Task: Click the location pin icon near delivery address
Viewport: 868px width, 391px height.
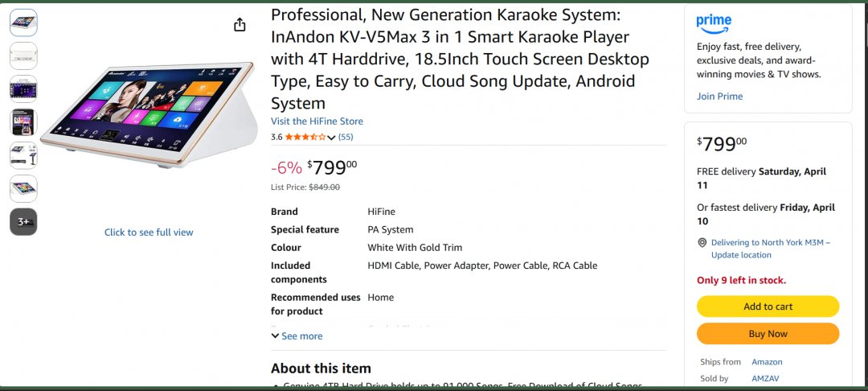Action: 702,242
